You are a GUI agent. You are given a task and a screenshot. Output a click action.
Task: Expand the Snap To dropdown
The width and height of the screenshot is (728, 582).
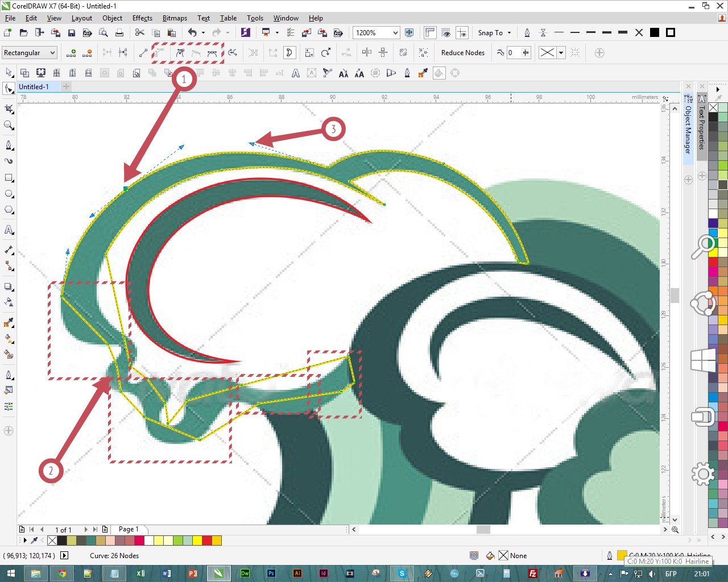[494, 32]
